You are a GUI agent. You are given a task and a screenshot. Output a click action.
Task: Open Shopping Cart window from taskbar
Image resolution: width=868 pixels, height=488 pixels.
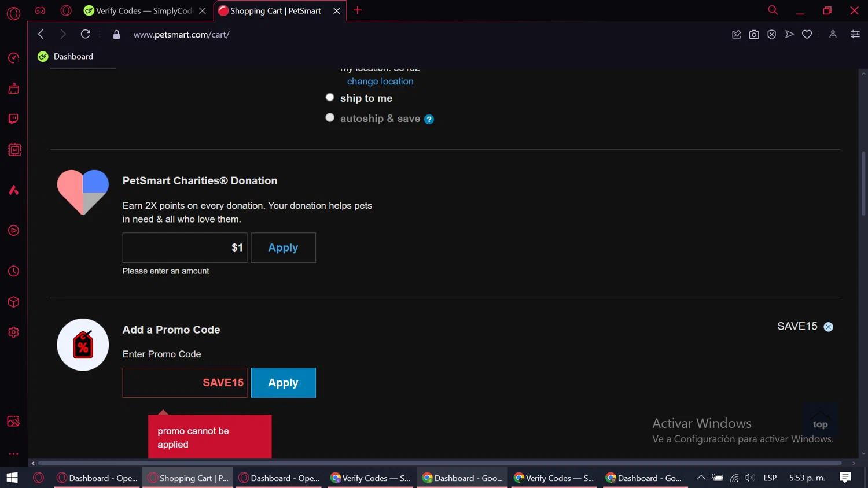(188, 478)
